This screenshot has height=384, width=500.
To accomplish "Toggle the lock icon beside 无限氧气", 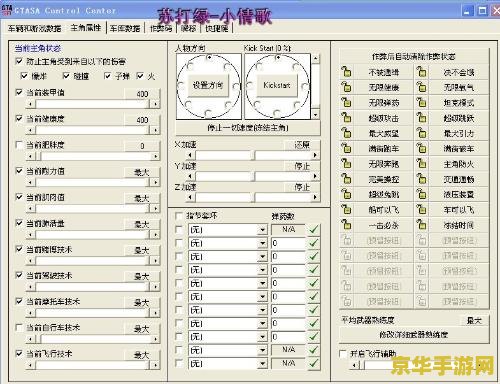I will pos(422,87).
